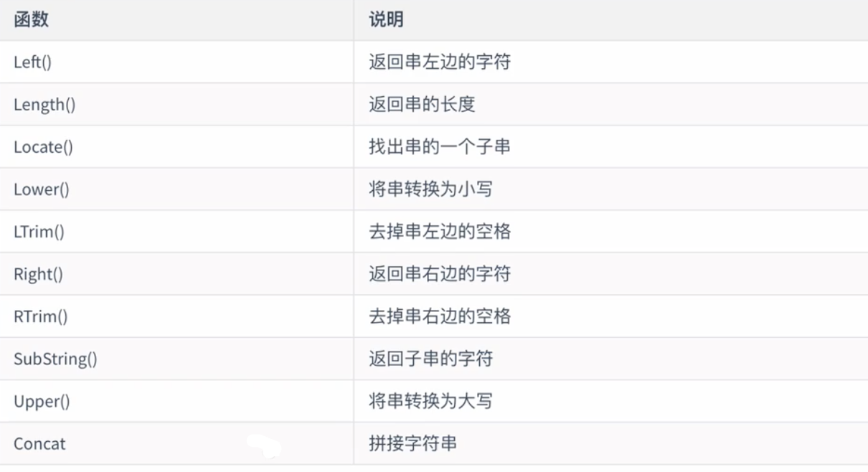Click the 函数 column header
This screenshot has height=472, width=868.
point(31,20)
